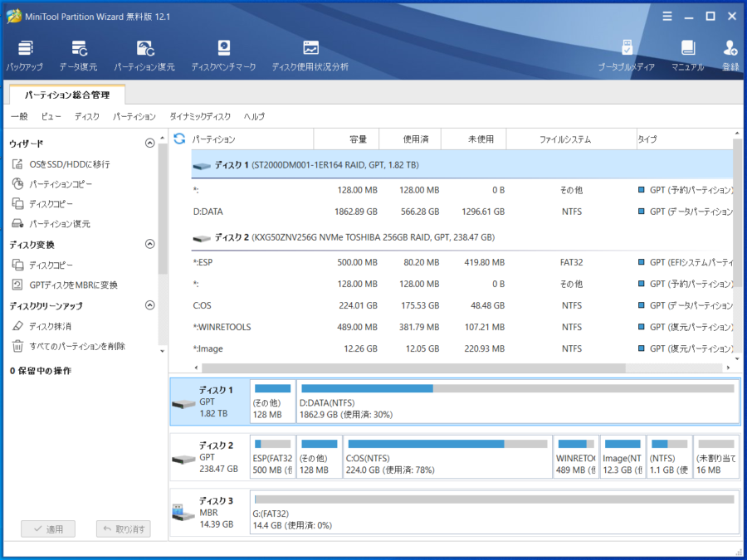Screen dimensions: 747x560
Task: Collapse the ディスク変換 section
Action: 150,244
